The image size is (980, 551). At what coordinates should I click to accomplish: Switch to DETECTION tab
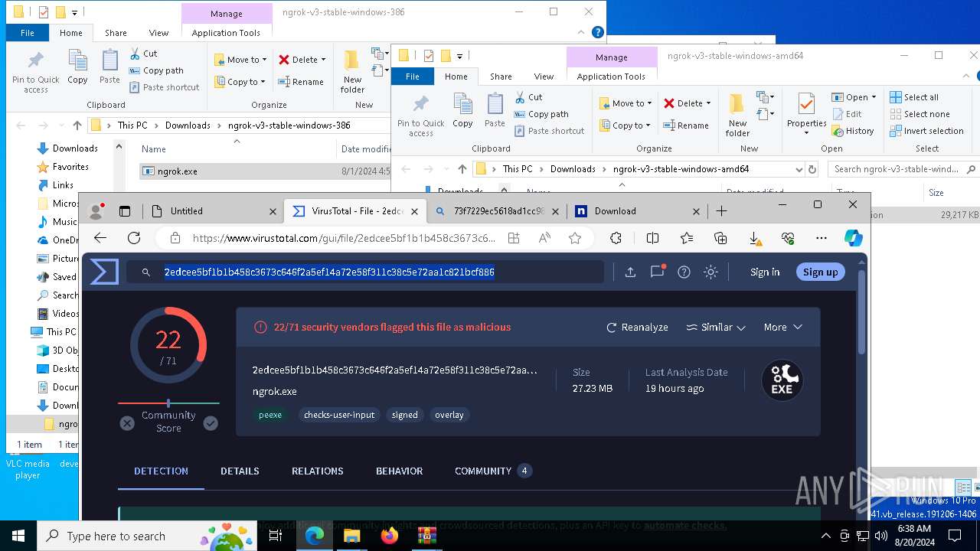161,471
